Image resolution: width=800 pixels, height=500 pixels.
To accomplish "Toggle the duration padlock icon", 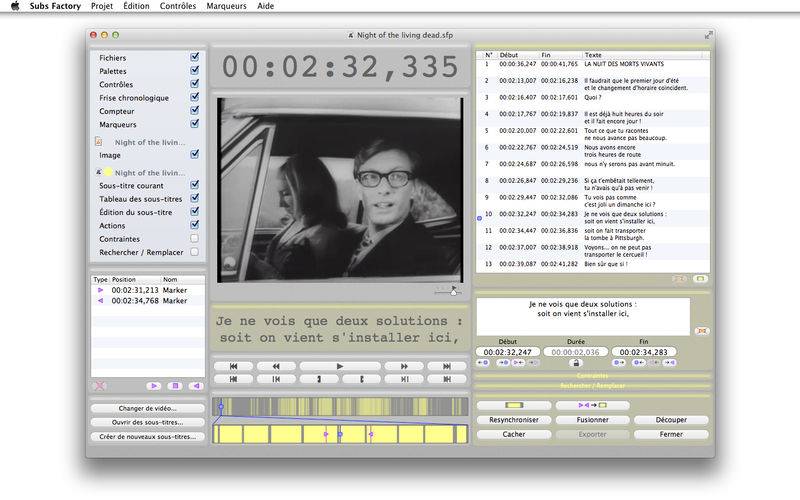I will point(576,363).
